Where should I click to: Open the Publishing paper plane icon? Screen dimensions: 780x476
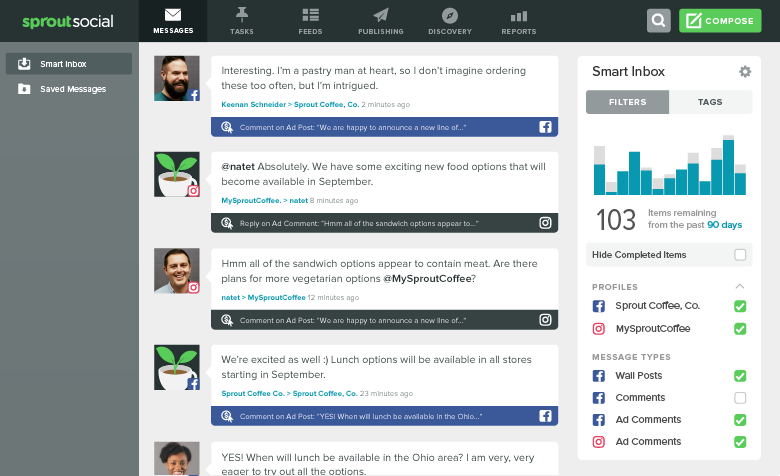381,15
